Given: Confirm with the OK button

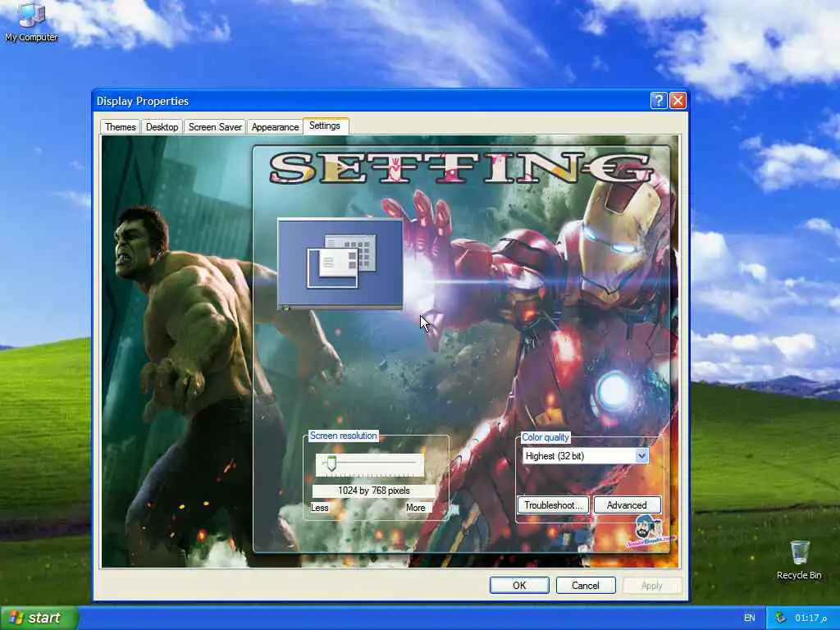Looking at the screenshot, I should click(519, 586).
